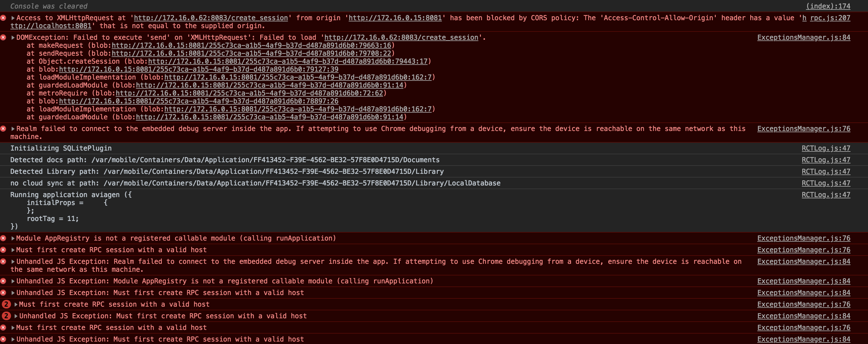
Task: Click the error icon next to the last Unhandled JS Exception
Action: (x=4, y=339)
